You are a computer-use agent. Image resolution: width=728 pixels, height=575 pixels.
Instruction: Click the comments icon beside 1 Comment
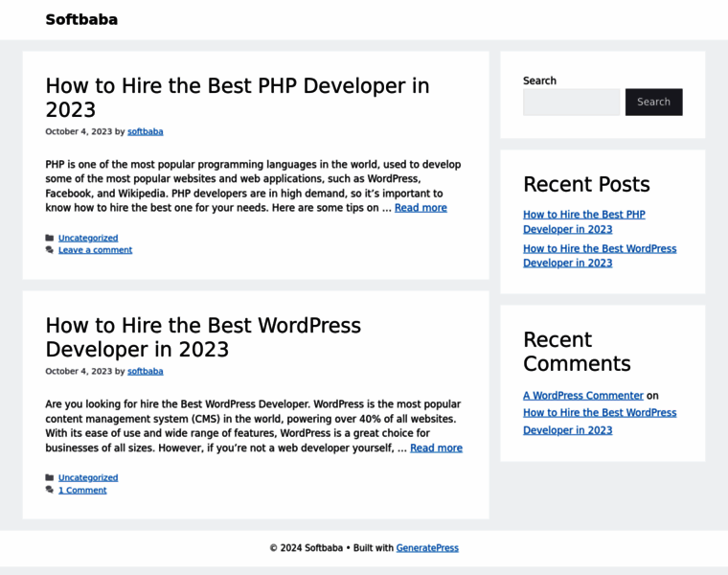click(x=50, y=490)
